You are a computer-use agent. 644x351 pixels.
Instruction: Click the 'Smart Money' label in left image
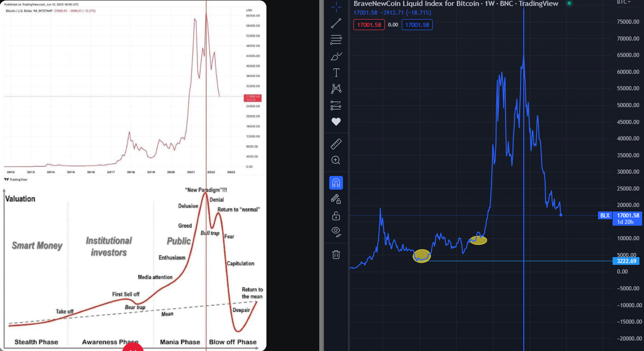tap(37, 246)
